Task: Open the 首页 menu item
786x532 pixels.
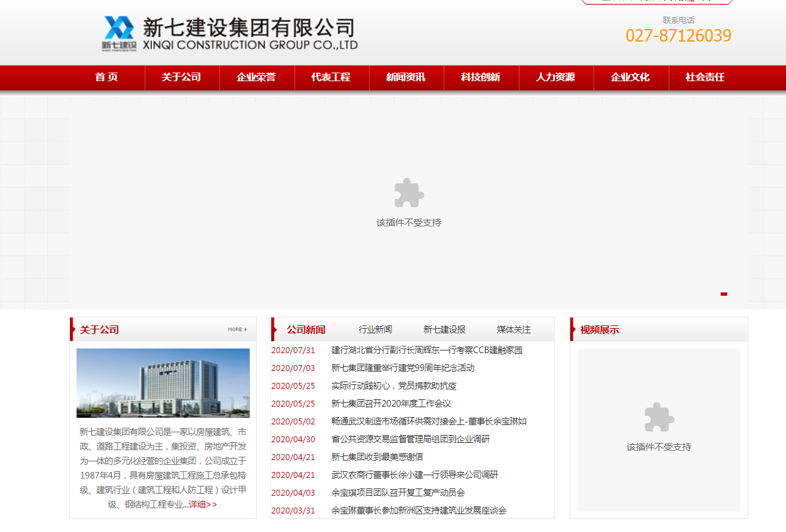Action: [106, 77]
